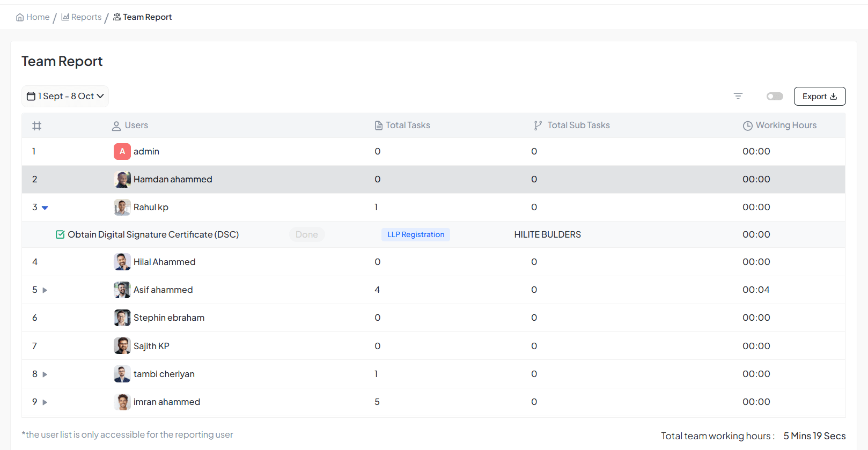The height and width of the screenshot is (450, 868).
Task: Click the Home icon in breadcrumb
Action: click(20, 17)
